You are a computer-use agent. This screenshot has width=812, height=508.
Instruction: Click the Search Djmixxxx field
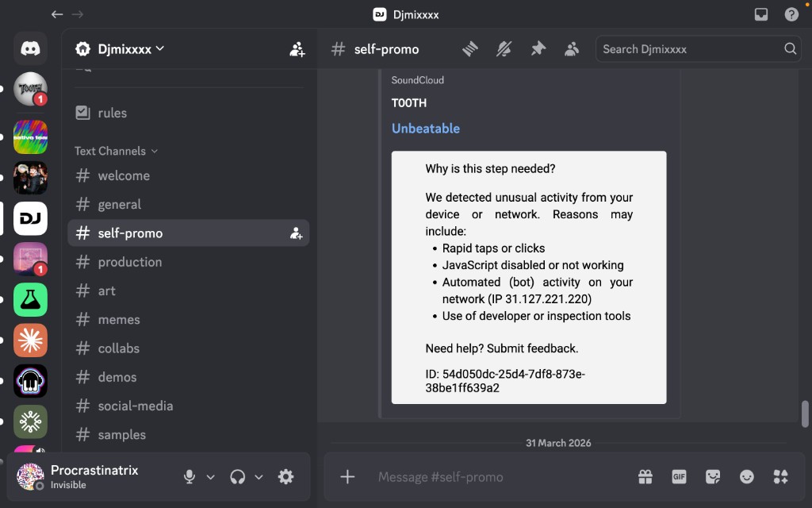(690, 49)
